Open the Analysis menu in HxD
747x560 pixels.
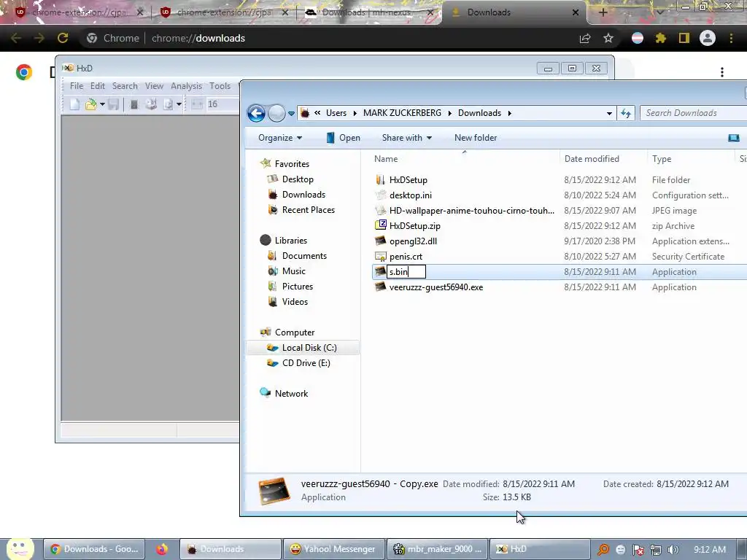(186, 86)
